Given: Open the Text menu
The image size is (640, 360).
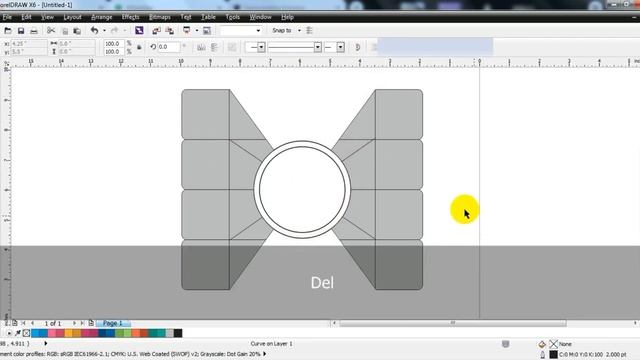Looking at the screenshot, I should click(186, 17).
